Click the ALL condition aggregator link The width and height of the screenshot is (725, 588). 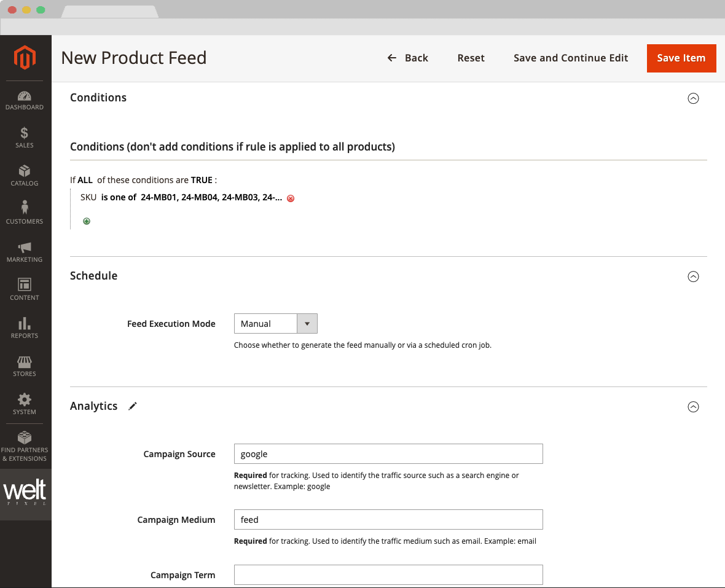click(86, 181)
